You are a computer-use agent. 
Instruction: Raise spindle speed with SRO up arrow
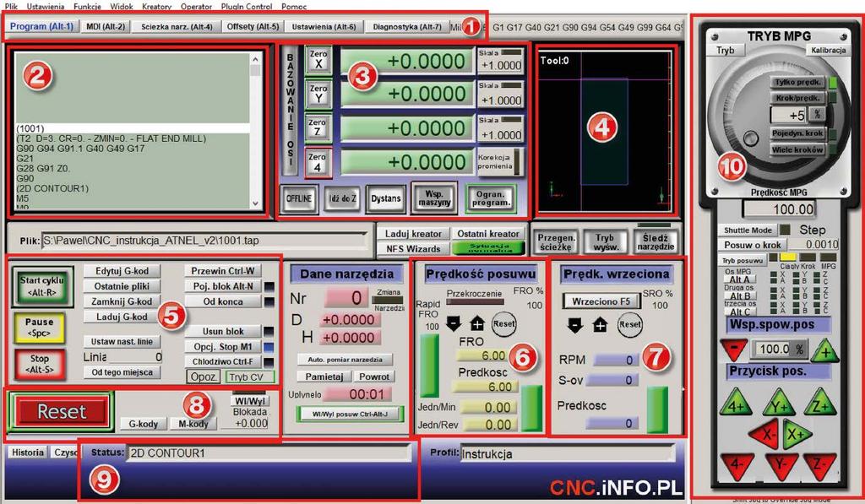point(600,325)
